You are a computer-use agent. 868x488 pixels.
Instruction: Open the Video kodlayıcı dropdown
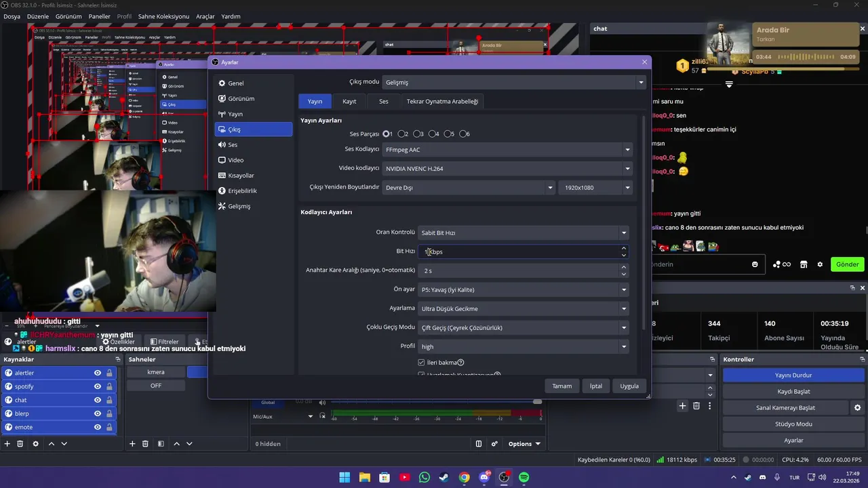click(507, 168)
